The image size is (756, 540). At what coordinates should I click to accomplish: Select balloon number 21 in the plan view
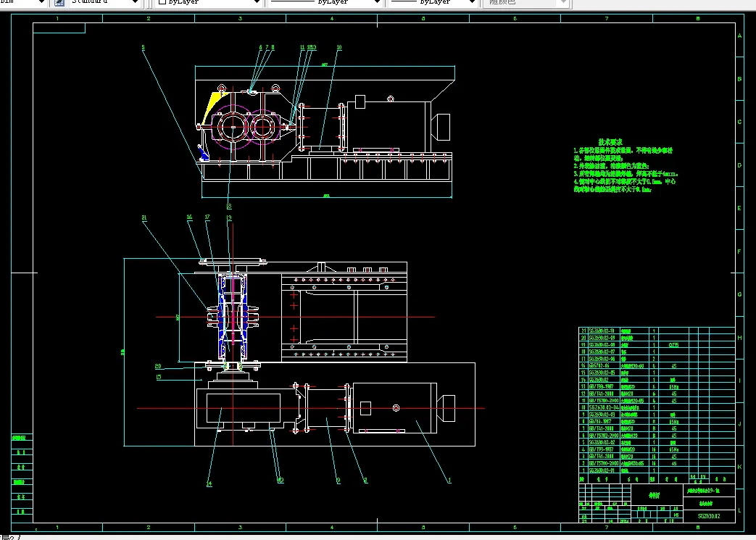point(144,218)
